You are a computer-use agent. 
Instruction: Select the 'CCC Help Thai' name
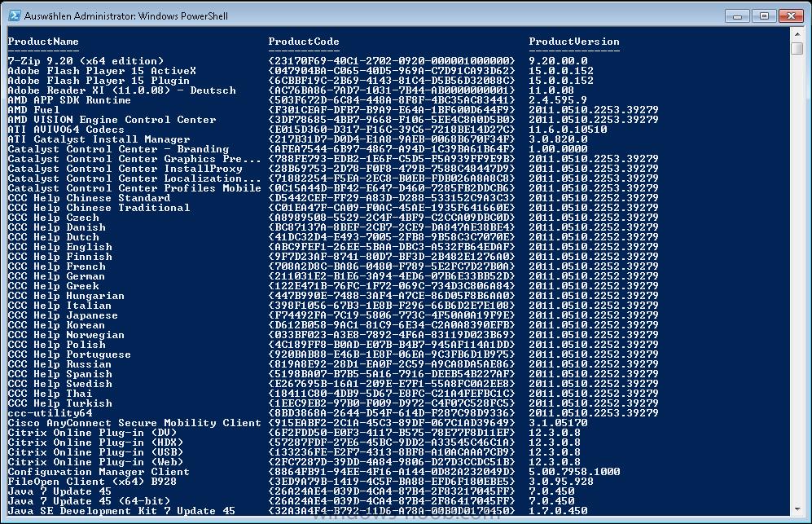pos(50,394)
